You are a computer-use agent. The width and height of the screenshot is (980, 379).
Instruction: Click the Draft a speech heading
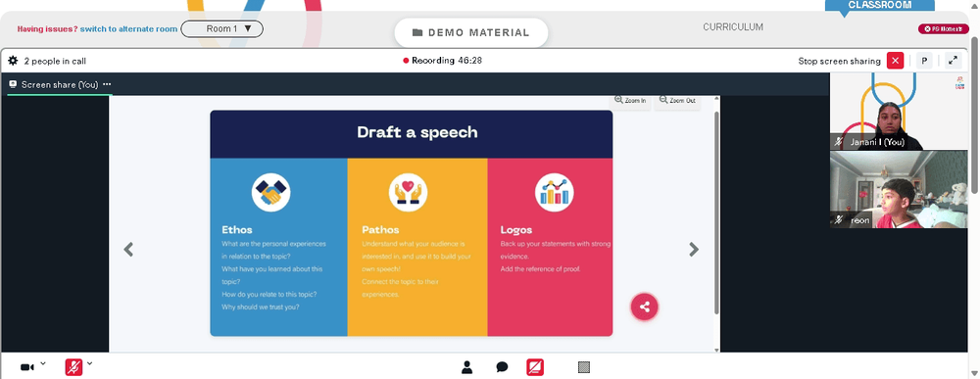pyautogui.click(x=416, y=132)
